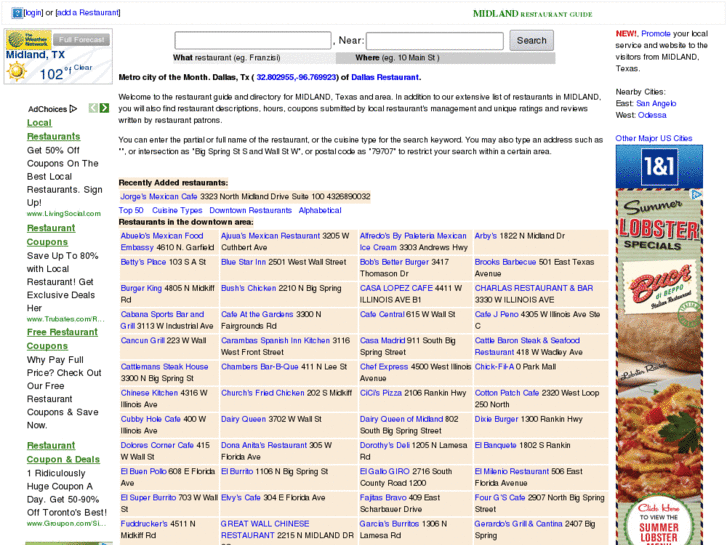Open El Banquete listing
Screen dimensions: 727x545
(x=495, y=445)
